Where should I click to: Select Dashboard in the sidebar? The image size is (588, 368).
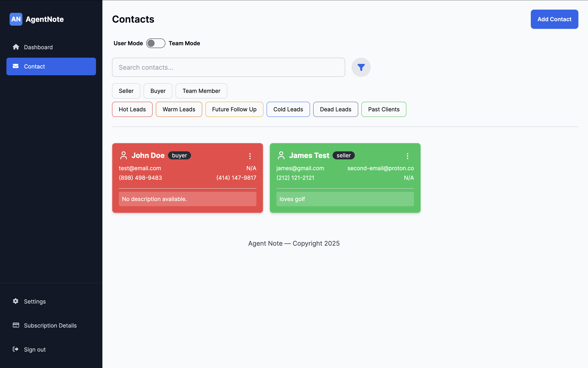click(38, 47)
